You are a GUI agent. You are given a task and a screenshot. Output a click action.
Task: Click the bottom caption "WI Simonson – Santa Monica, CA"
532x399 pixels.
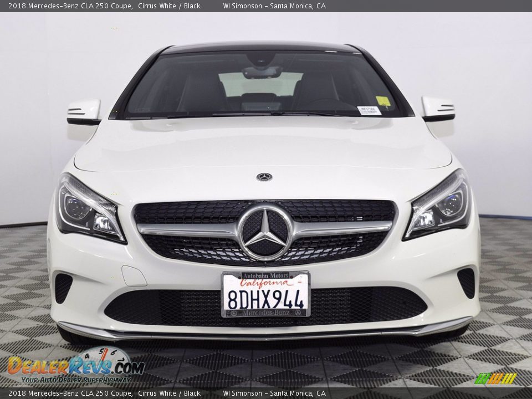274,393
